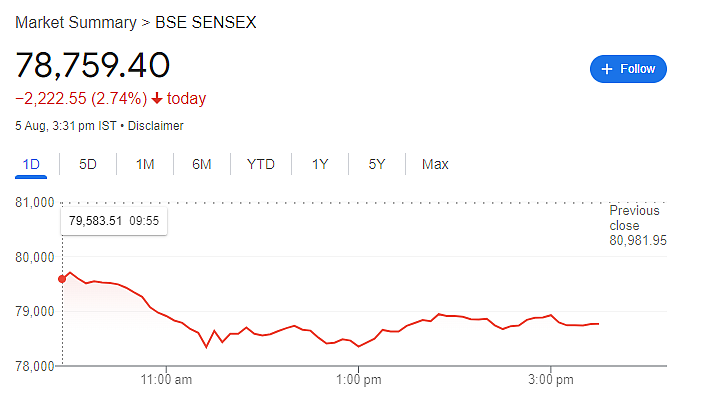705x405 pixels.
Task: Click the 79,583.51 09:55 tooltip
Action: [114, 221]
